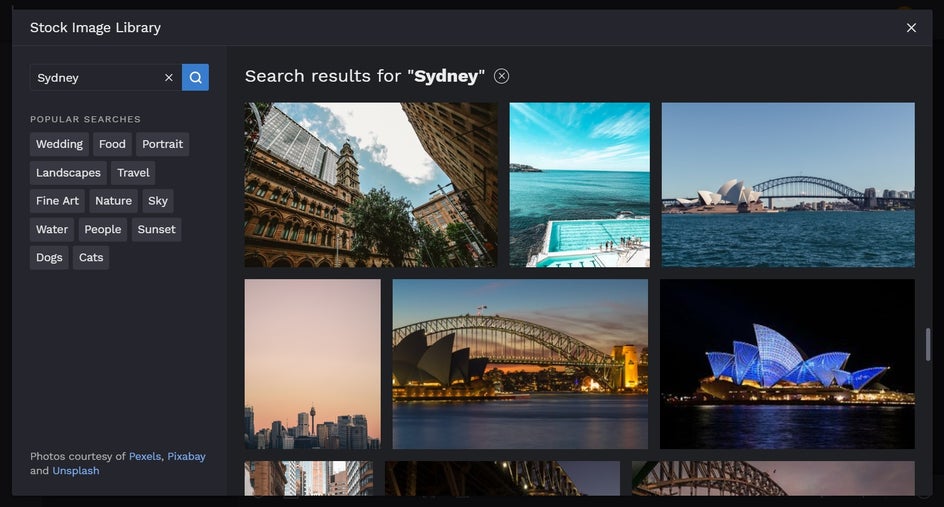This screenshot has width=944, height=507.
Task: Pick the Dogs search tag
Action: coord(49,257)
